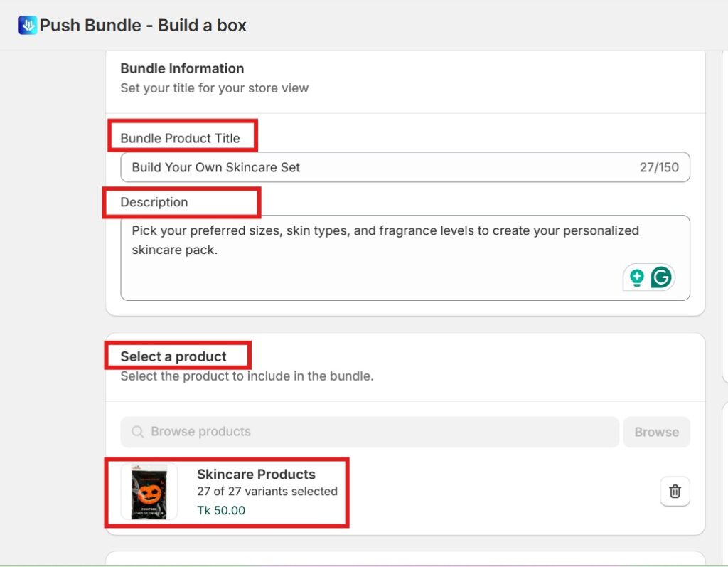Click the search magnifier in Browse products field
728x567 pixels.
pos(136,431)
